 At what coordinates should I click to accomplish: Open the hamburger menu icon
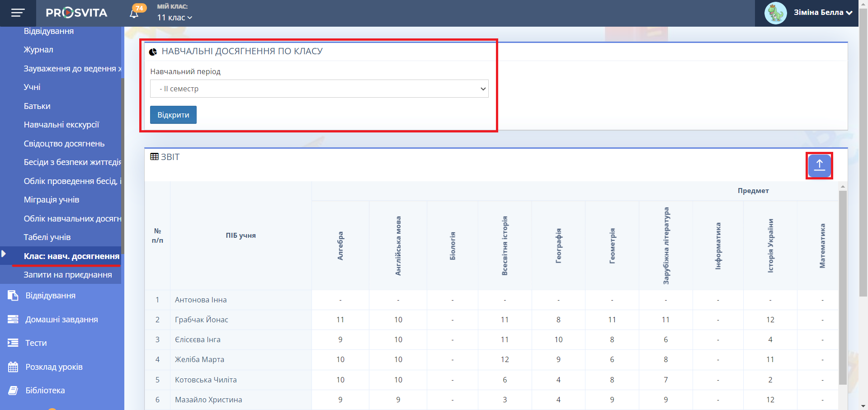click(x=18, y=13)
